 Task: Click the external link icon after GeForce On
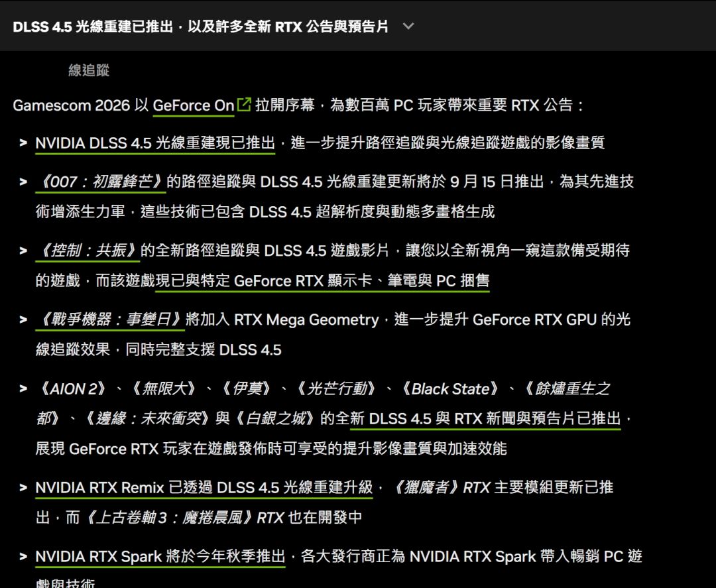244,105
